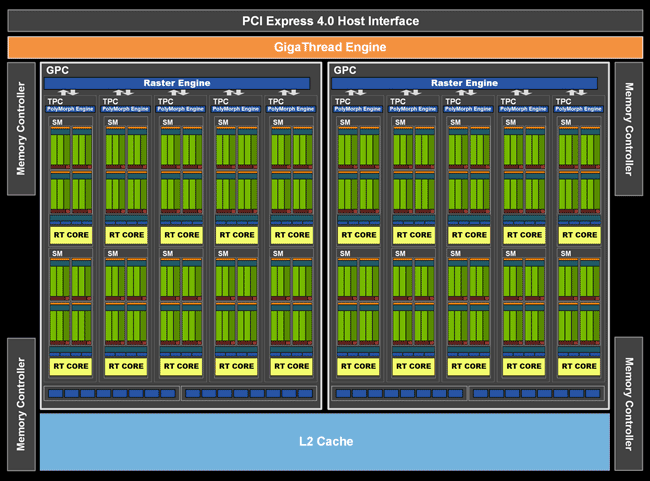Select upper SM label in right GPC's first TPC
This screenshot has height=481, width=650.
[x=345, y=123]
